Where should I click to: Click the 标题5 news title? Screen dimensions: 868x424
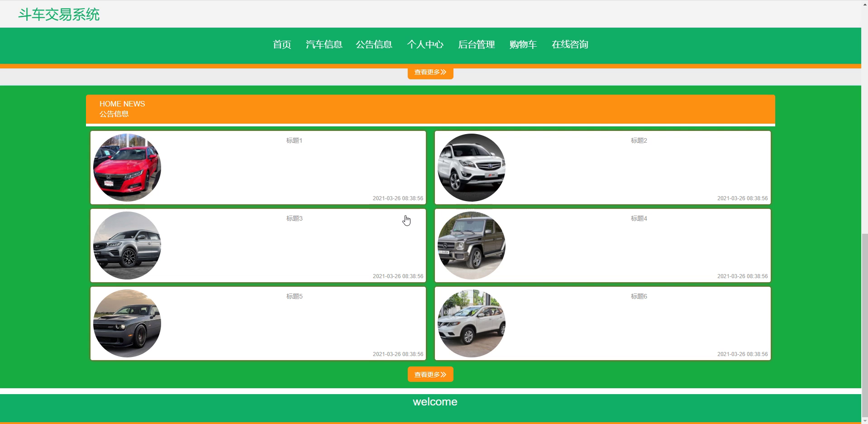[294, 296]
